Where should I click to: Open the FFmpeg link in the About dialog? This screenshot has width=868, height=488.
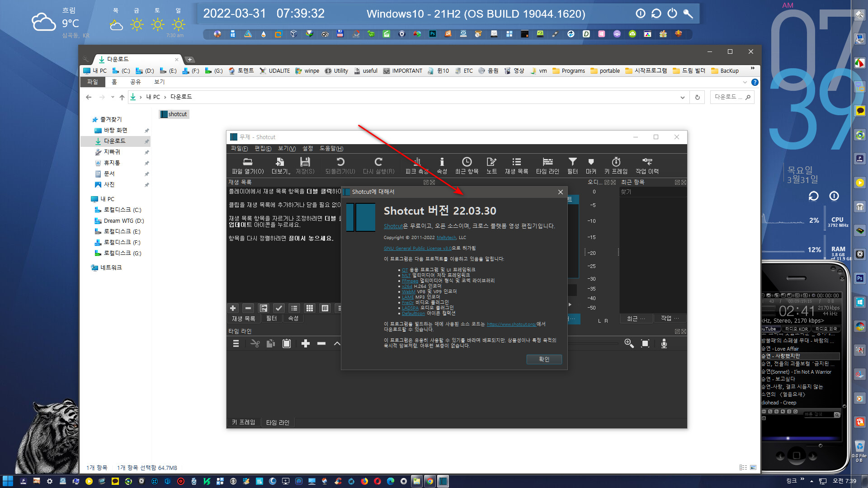410,281
